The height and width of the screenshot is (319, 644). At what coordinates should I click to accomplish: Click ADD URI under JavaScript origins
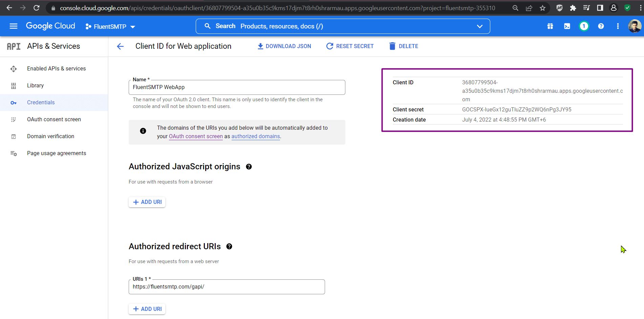147,202
